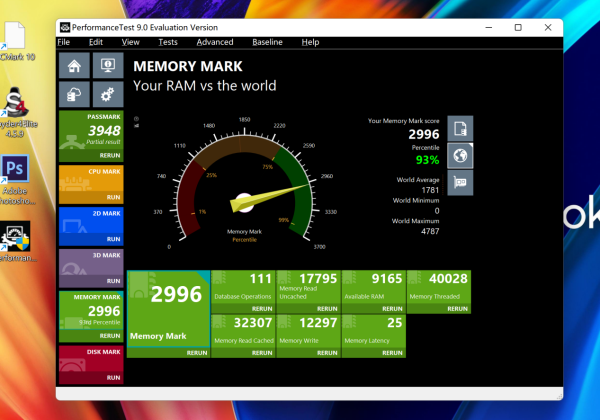600x420 pixels.
Task: Open the Settings gears icon
Action: 108,94
